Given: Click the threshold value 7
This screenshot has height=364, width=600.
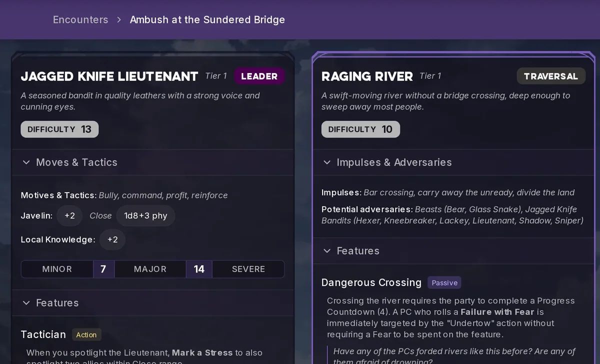Looking at the screenshot, I should (103, 269).
